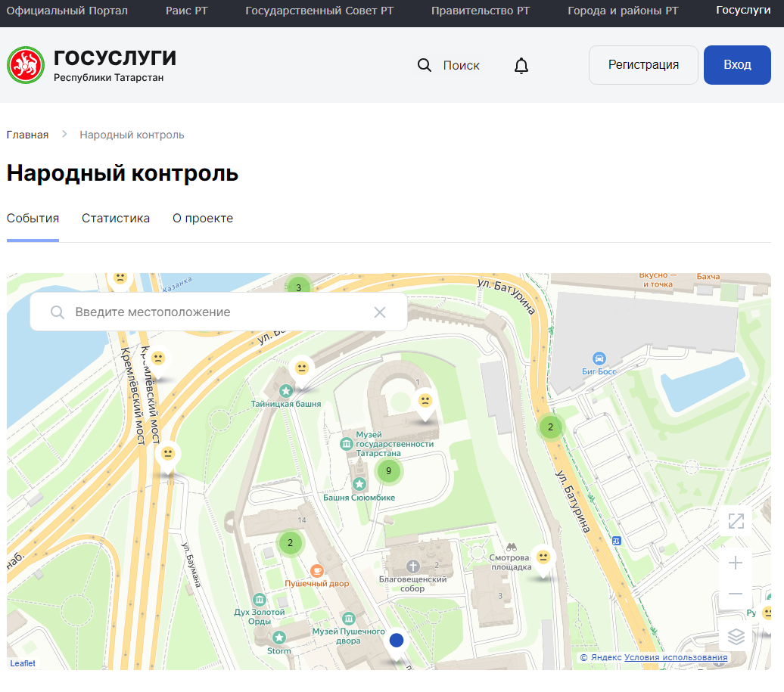The height and width of the screenshot is (692, 784).
Task: Go to Главная breadcrumb link
Action: (x=27, y=135)
